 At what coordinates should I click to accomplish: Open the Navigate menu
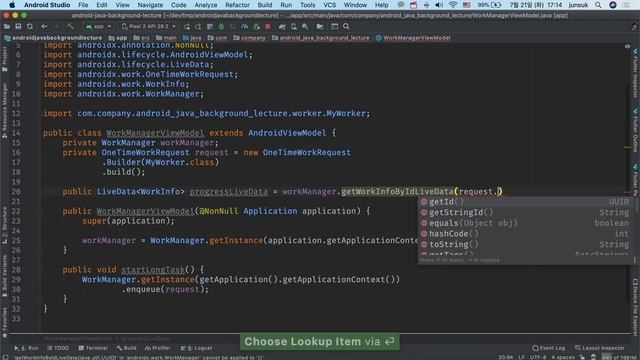[x=150, y=5]
